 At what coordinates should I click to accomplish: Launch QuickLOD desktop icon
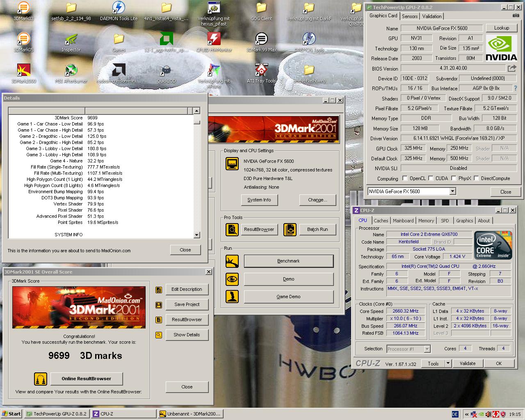166,70
